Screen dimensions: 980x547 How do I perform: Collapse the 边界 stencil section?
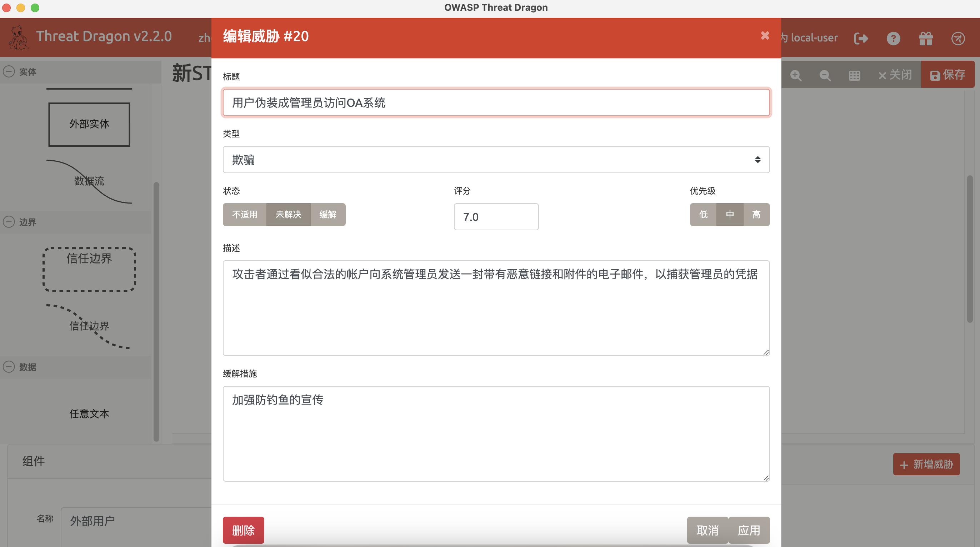pos(9,222)
